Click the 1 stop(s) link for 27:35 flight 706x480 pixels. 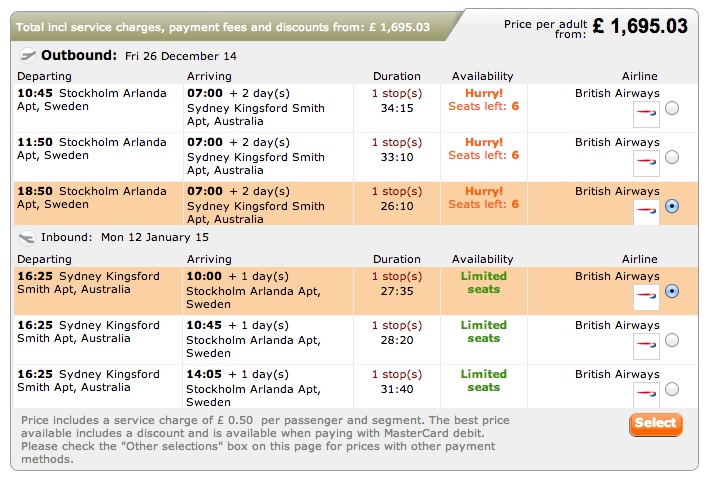tap(397, 276)
